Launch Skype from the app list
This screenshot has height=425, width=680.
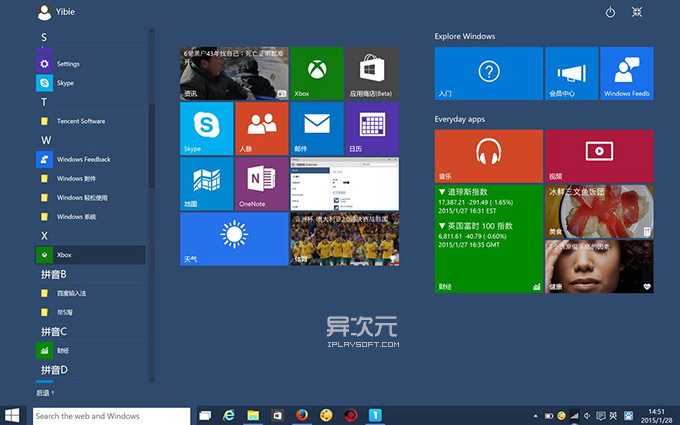point(90,83)
